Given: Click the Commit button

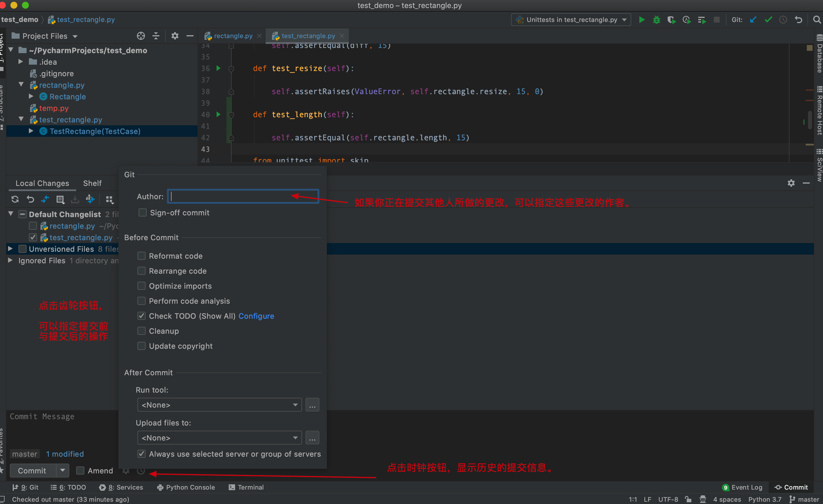Looking at the screenshot, I should 32,470.
